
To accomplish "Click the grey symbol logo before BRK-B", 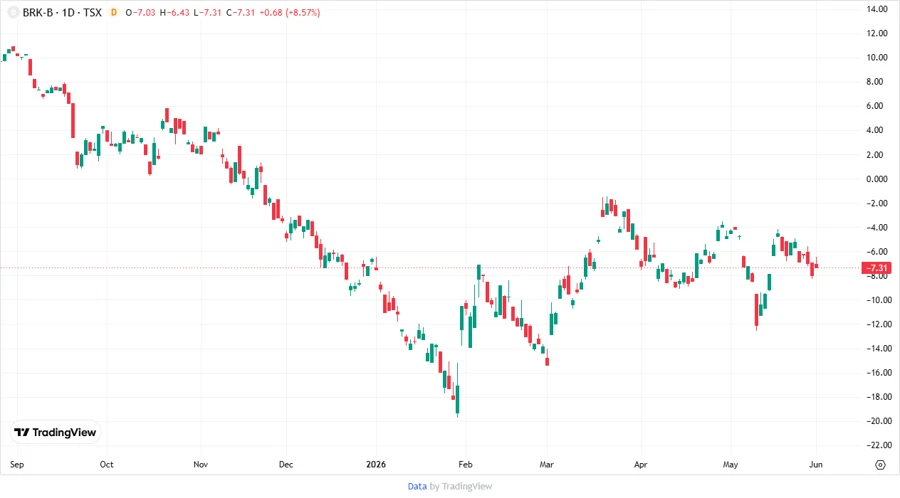I will [13, 12].
